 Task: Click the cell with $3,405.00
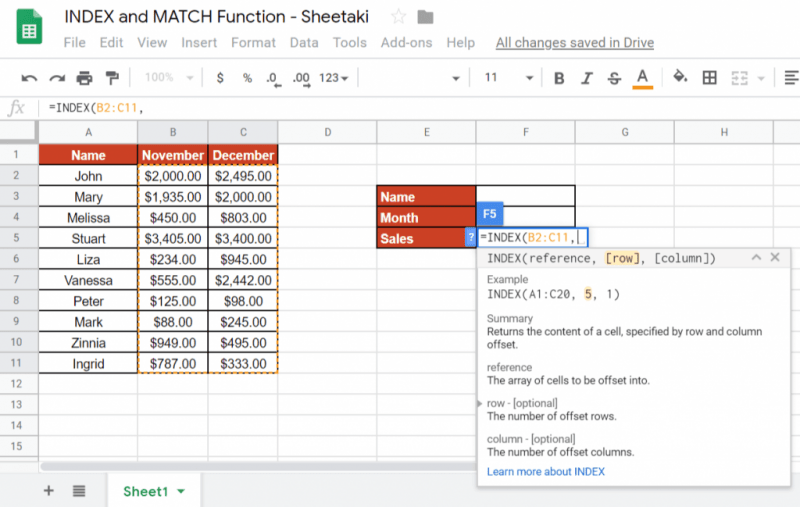[172, 239]
